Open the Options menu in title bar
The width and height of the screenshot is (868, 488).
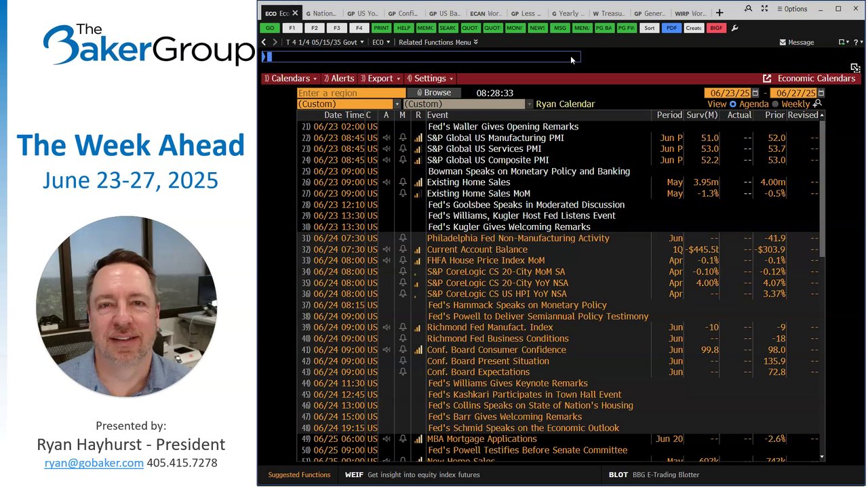pyautogui.click(x=792, y=9)
